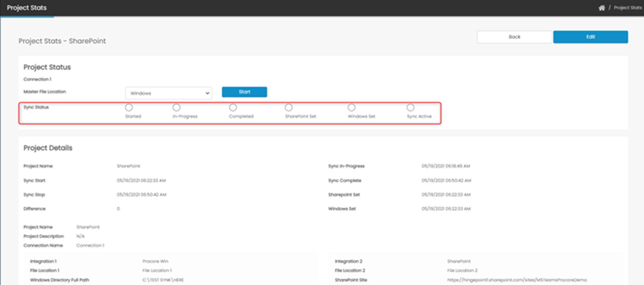
Task: Pick the Windows Set radio button
Action: pyautogui.click(x=351, y=108)
